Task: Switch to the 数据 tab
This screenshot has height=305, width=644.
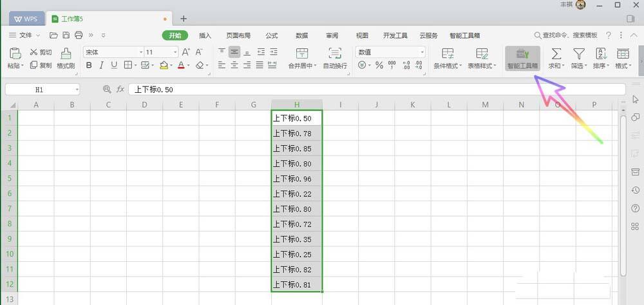Action: pos(302,35)
